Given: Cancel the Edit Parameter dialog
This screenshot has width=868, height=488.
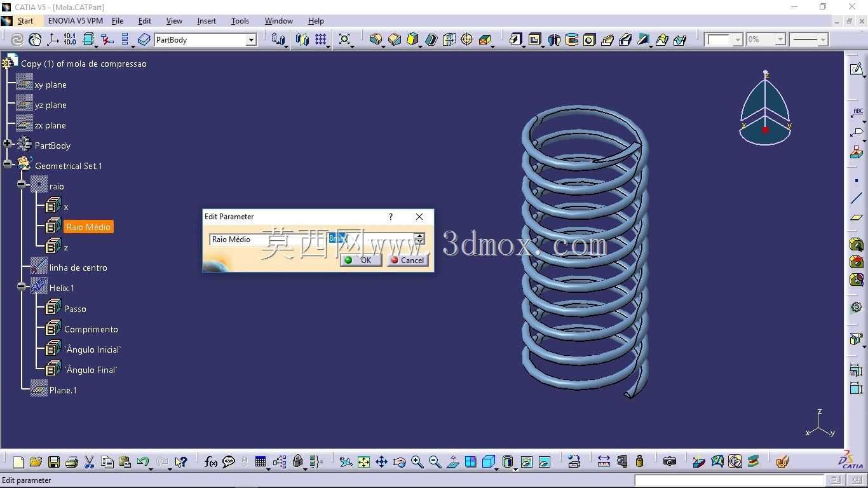Looking at the screenshot, I should (408, 260).
